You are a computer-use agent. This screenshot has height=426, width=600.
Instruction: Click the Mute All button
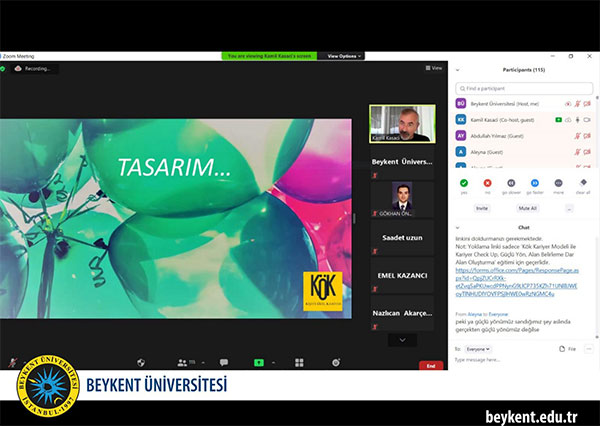click(x=528, y=208)
